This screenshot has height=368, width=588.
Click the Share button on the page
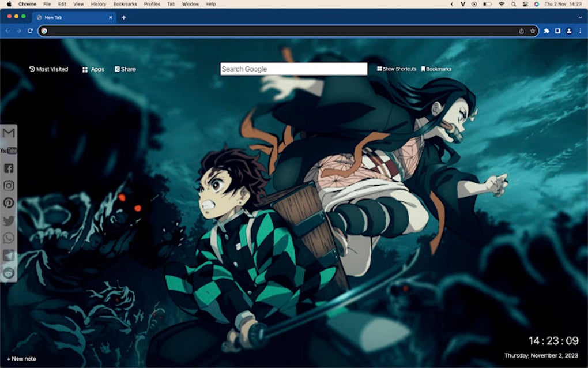click(x=126, y=69)
